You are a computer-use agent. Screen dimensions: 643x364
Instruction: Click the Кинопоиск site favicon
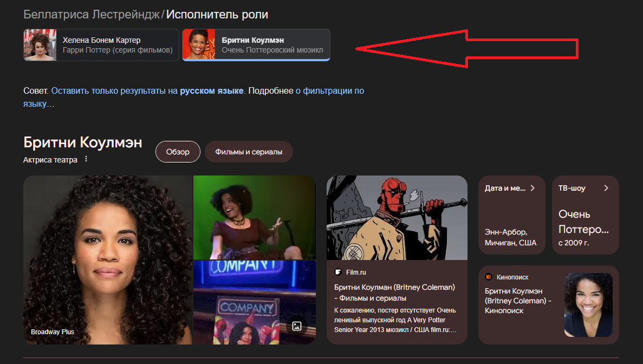[489, 277]
